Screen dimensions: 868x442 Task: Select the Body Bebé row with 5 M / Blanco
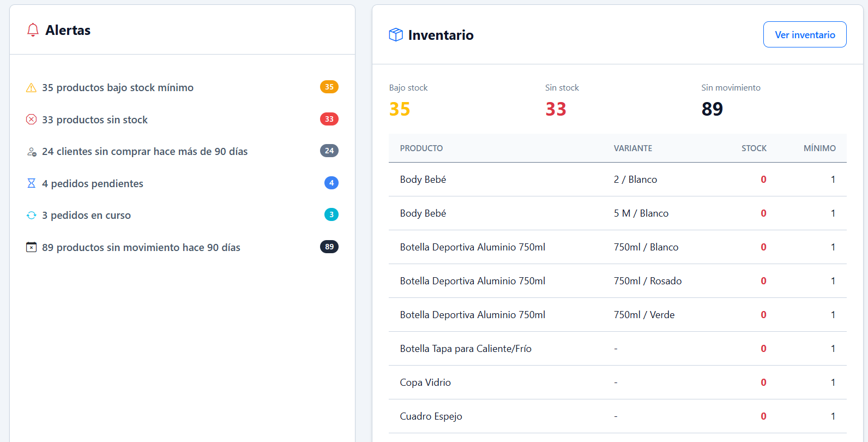tap(618, 213)
